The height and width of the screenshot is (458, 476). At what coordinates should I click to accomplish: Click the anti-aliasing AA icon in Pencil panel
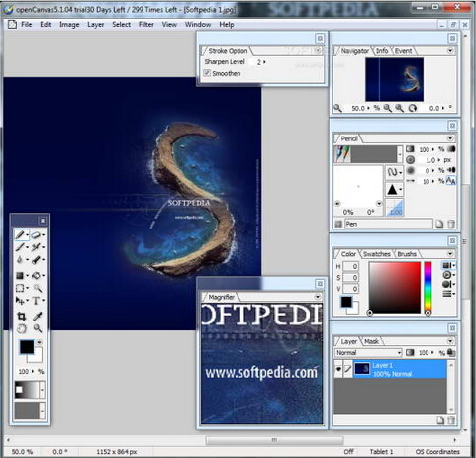451,181
